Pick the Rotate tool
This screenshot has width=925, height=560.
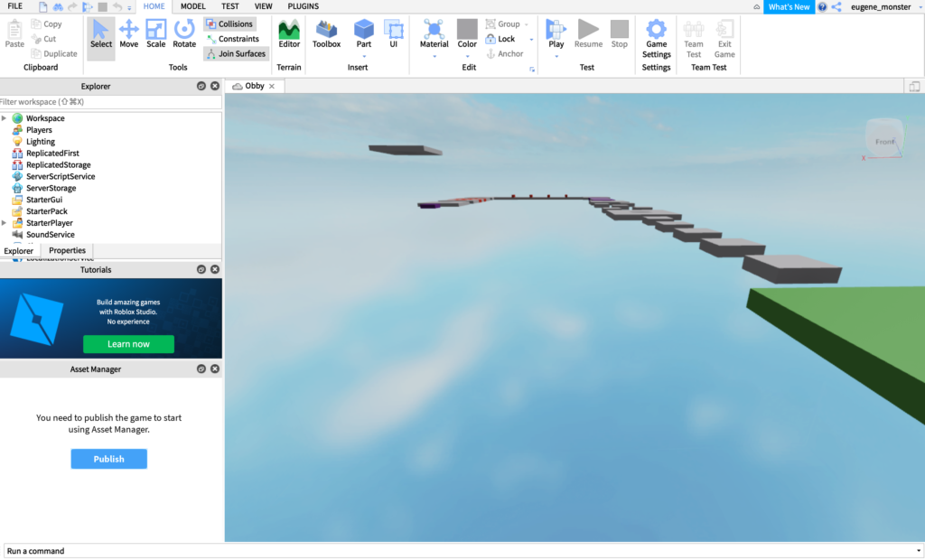tap(184, 34)
